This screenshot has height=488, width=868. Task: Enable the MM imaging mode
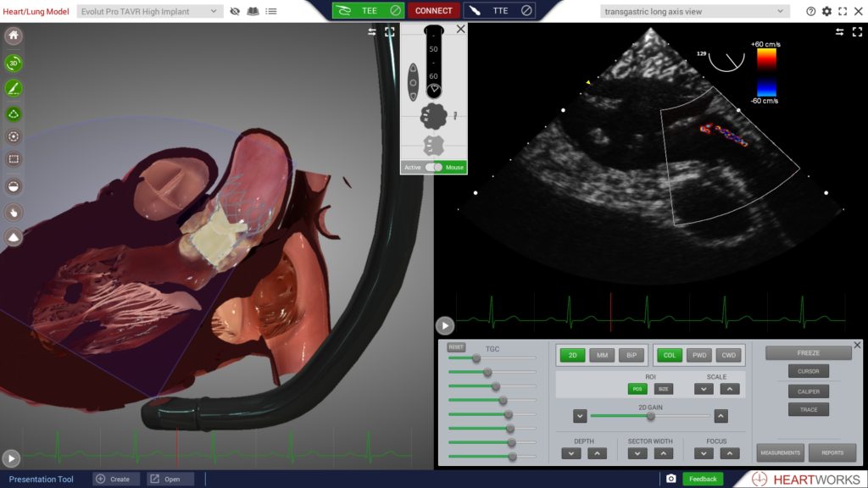(603, 355)
